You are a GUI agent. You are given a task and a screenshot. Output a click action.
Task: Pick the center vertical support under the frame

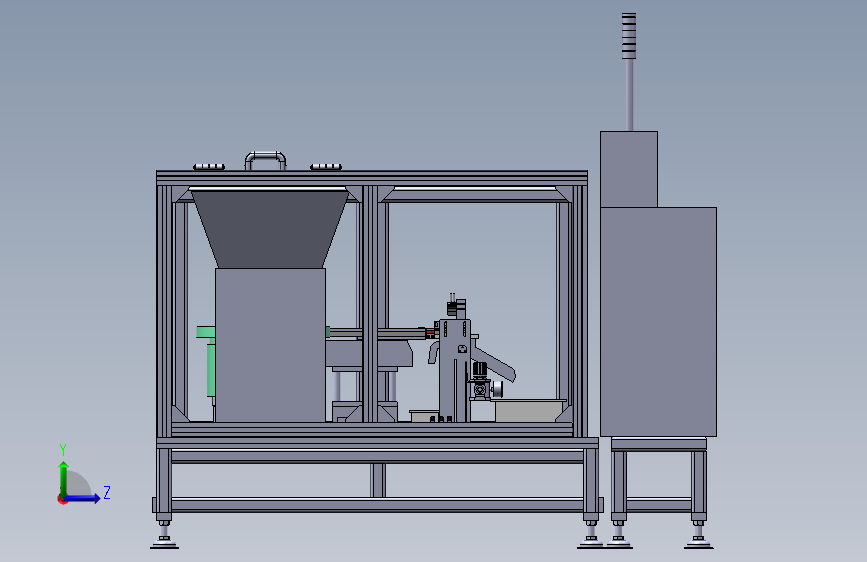[378, 480]
